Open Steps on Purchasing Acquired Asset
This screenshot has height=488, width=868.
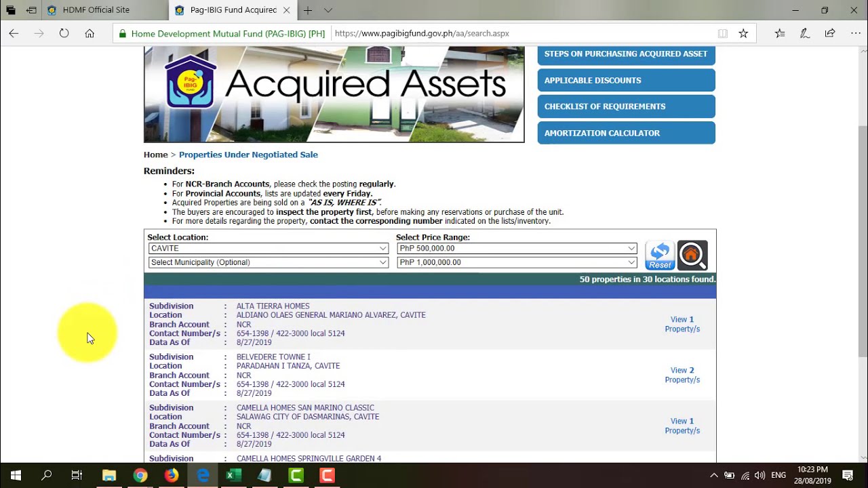tap(626, 54)
